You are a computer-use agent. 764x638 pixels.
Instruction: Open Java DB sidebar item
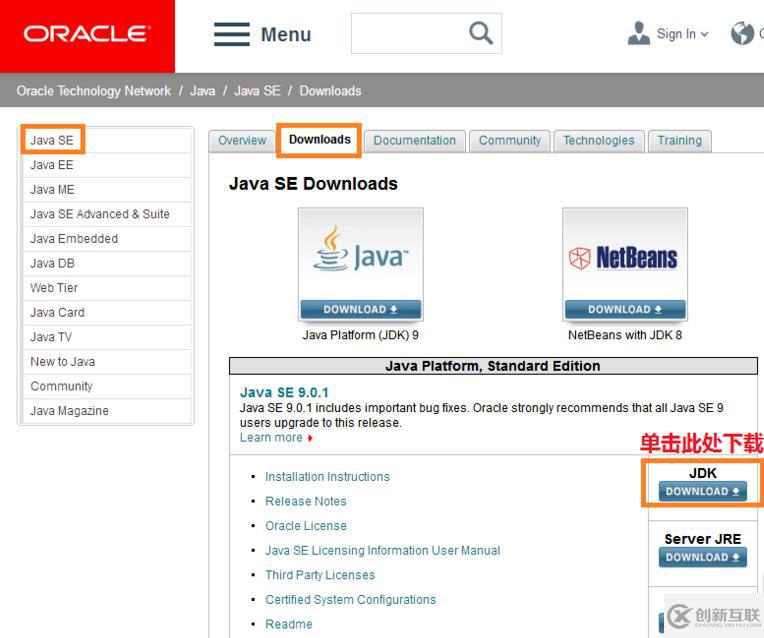tap(107, 263)
